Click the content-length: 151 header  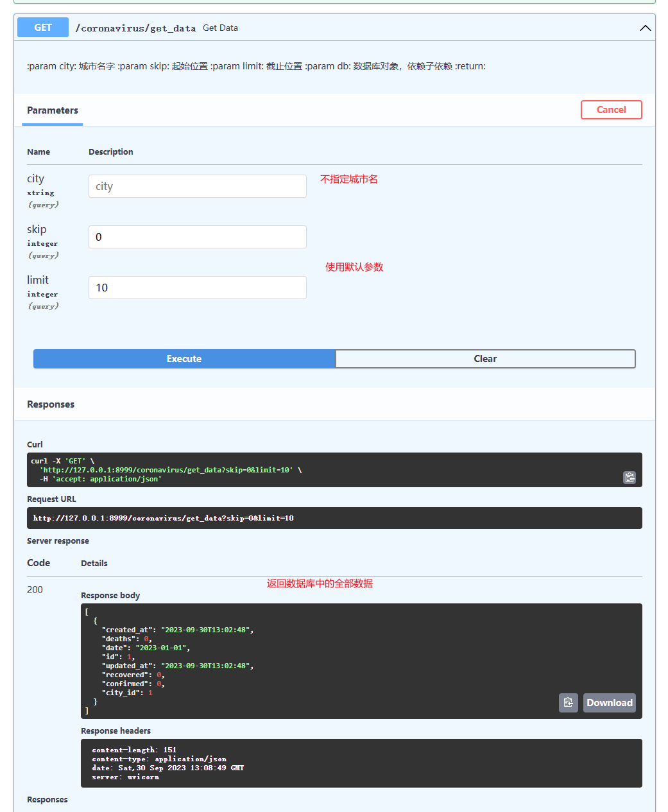(134, 750)
